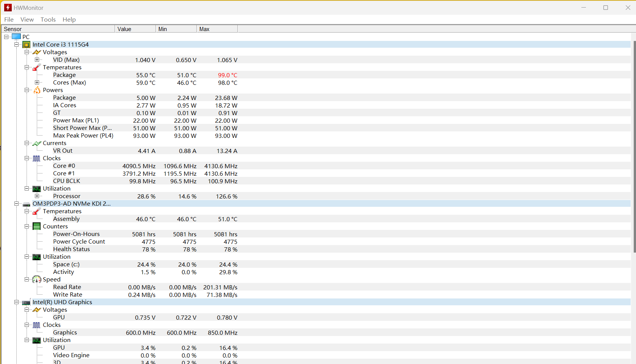Viewport: 636px width, 364px height.
Task: Select the PC computer icon
Action: [16, 37]
